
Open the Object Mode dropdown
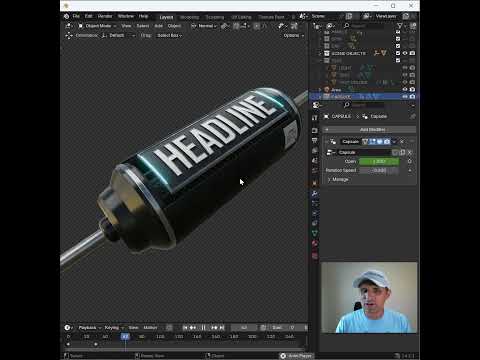tap(97, 26)
